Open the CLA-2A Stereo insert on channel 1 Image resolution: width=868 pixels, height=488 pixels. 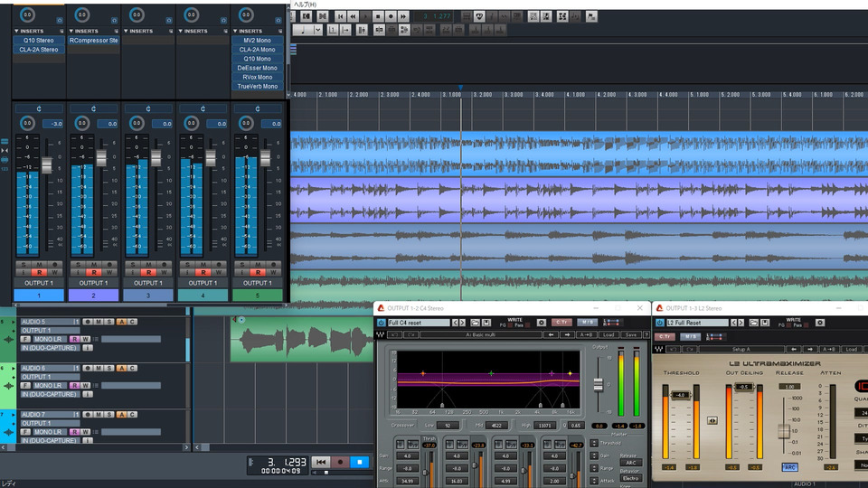click(38, 50)
